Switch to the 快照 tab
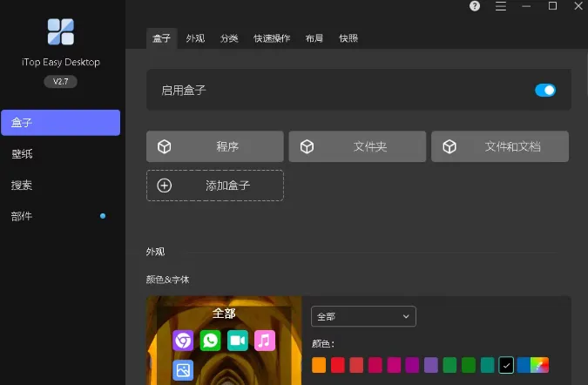Image resolution: width=588 pixels, height=385 pixels. pos(348,38)
